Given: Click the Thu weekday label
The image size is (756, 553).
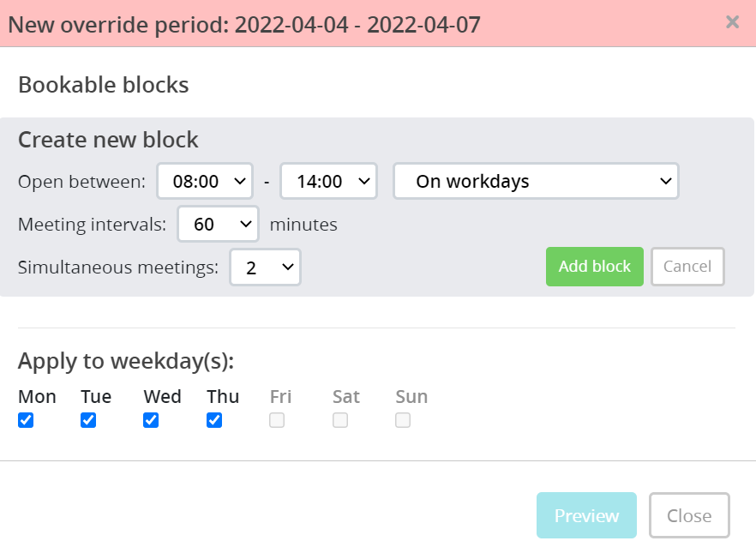Looking at the screenshot, I should click(223, 397).
